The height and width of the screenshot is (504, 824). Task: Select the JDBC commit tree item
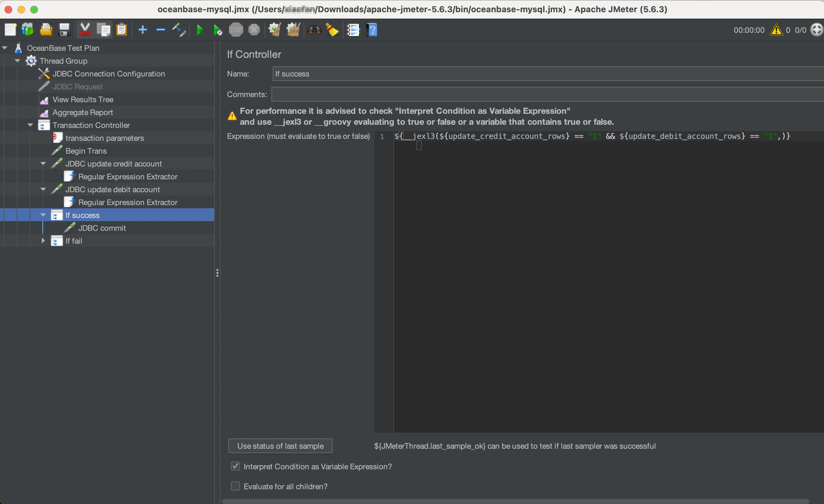pyautogui.click(x=102, y=228)
